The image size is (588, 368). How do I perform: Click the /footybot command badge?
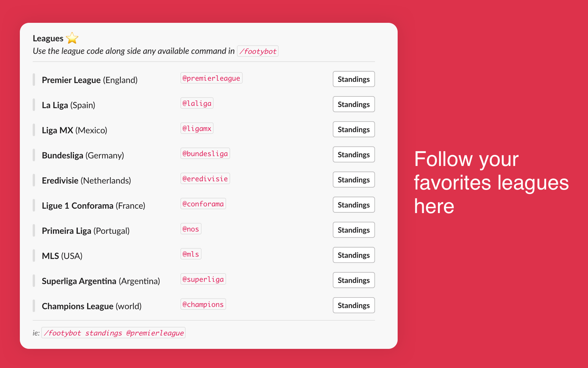pos(258,51)
